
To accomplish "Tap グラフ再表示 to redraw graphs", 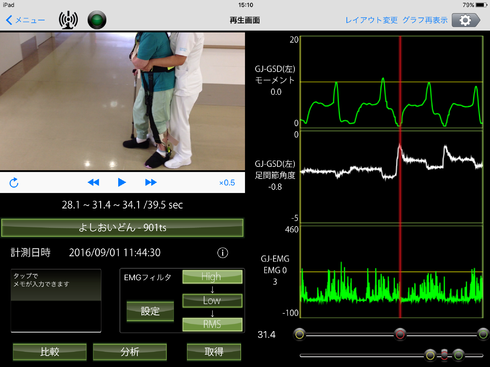I will [x=425, y=20].
